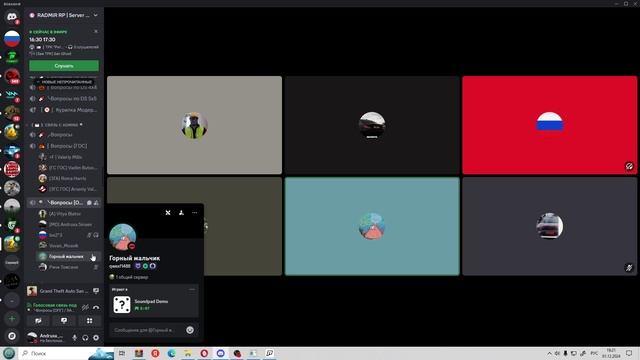Open the Курилка Модер voice channel

tap(63, 110)
